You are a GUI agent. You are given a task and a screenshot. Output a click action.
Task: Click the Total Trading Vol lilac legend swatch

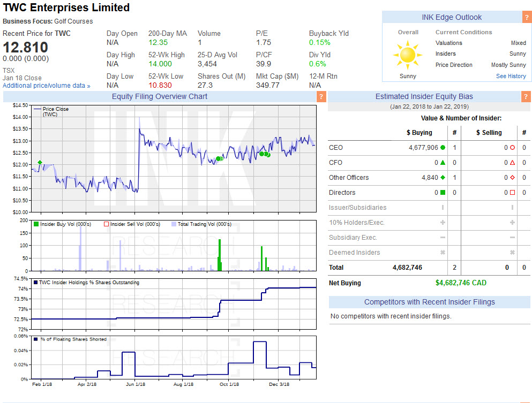[x=174, y=224]
